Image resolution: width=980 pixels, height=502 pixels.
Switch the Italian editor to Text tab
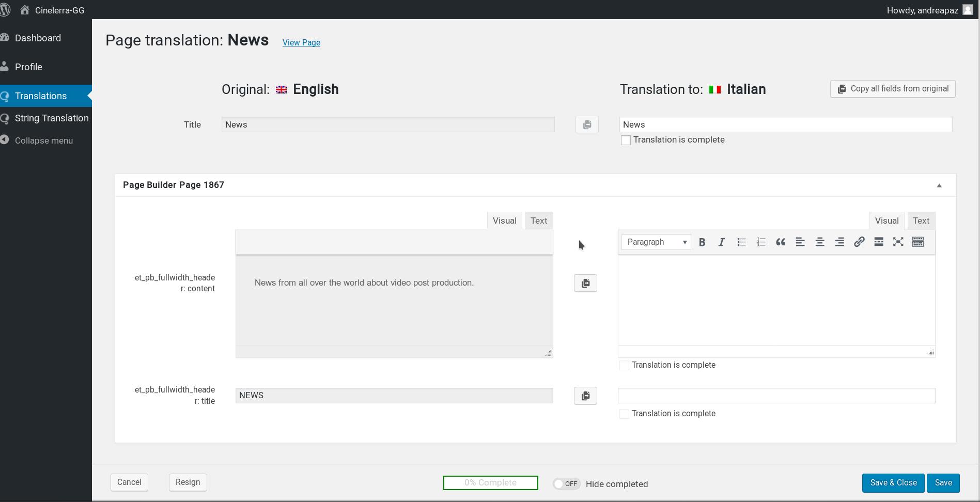pyautogui.click(x=921, y=221)
